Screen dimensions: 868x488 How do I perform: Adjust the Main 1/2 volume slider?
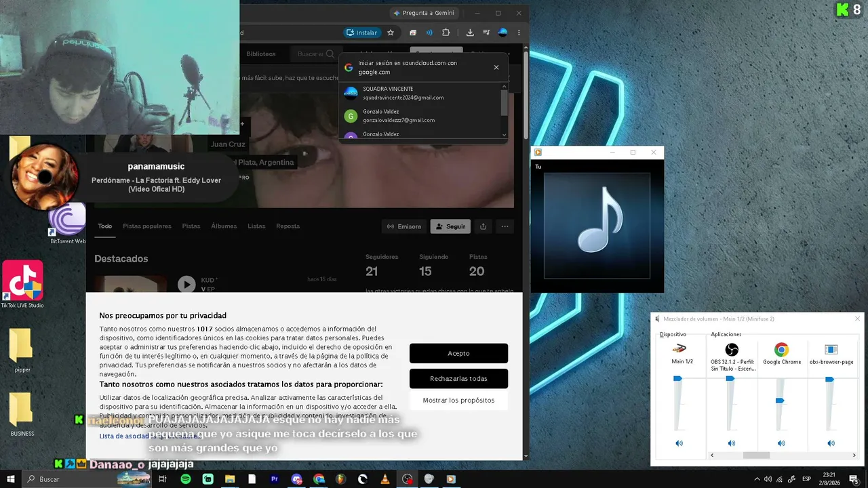(677, 379)
